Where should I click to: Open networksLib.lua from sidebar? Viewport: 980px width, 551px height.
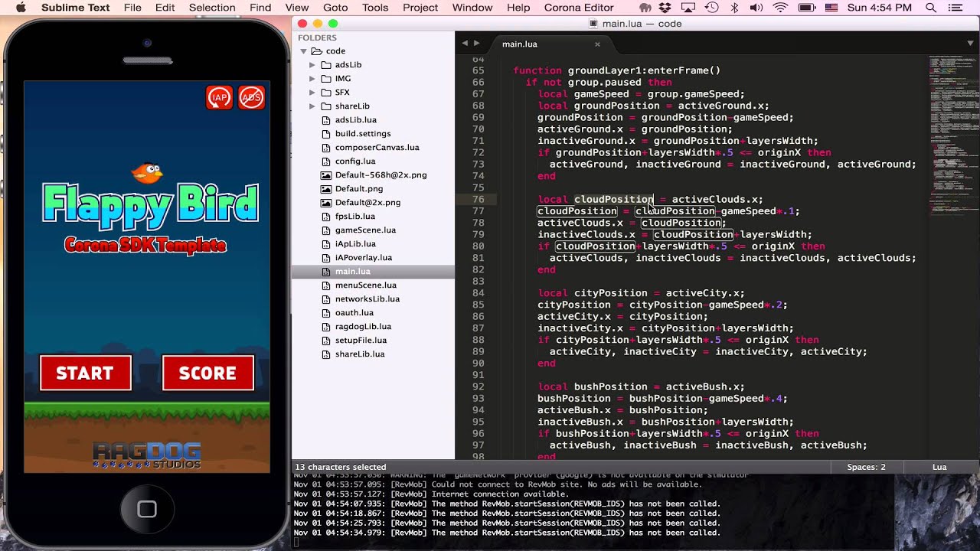[x=367, y=298]
